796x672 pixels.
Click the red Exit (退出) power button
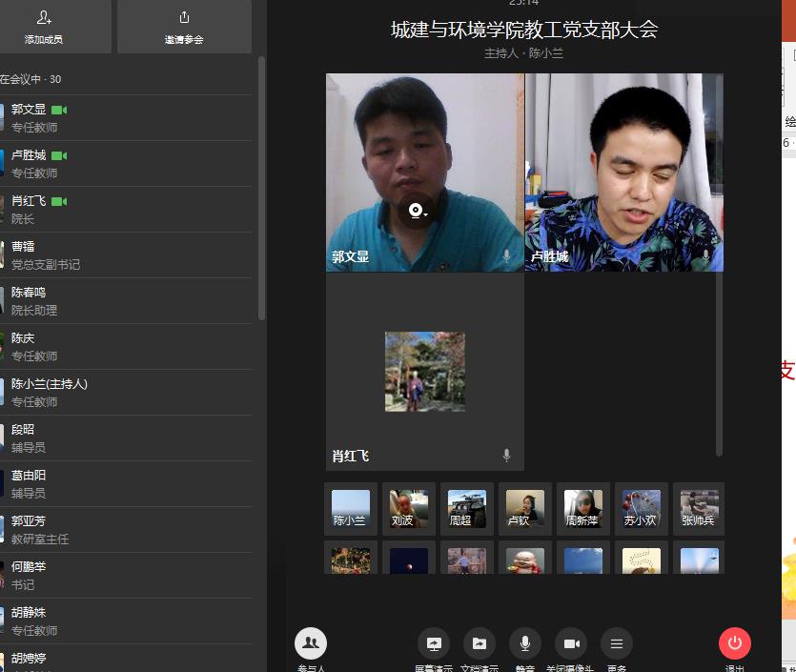pyautogui.click(x=735, y=643)
